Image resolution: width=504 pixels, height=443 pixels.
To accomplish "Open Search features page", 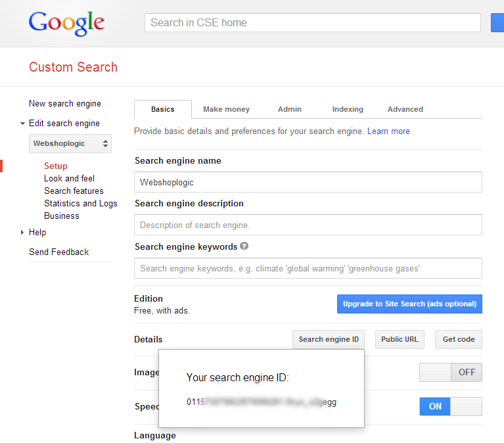I will pyautogui.click(x=74, y=191).
